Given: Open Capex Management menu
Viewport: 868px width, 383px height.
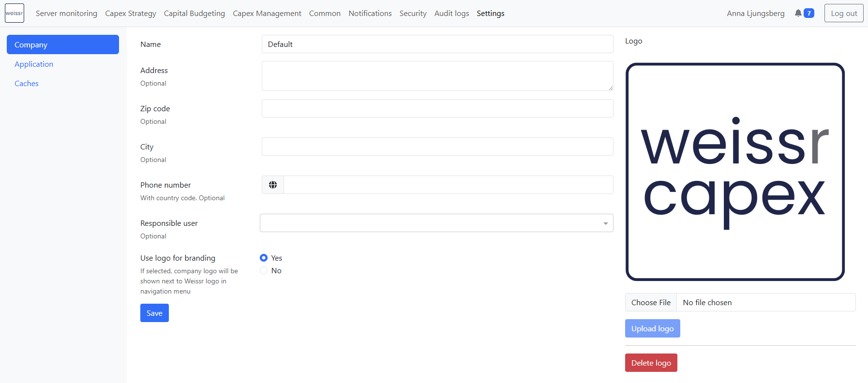Looking at the screenshot, I should 267,13.
